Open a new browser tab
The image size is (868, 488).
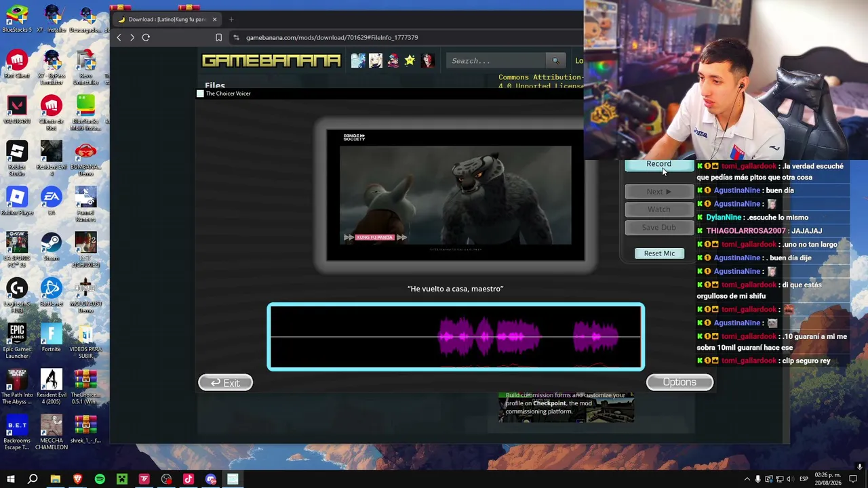pyautogui.click(x=231, y=20)
